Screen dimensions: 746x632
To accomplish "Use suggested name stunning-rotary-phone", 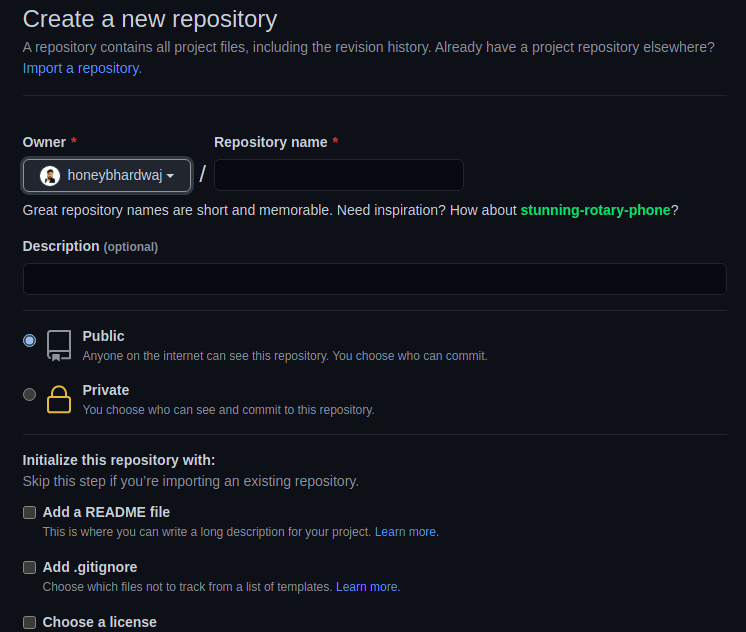I will pyautogui.click(x=595, y=210).
